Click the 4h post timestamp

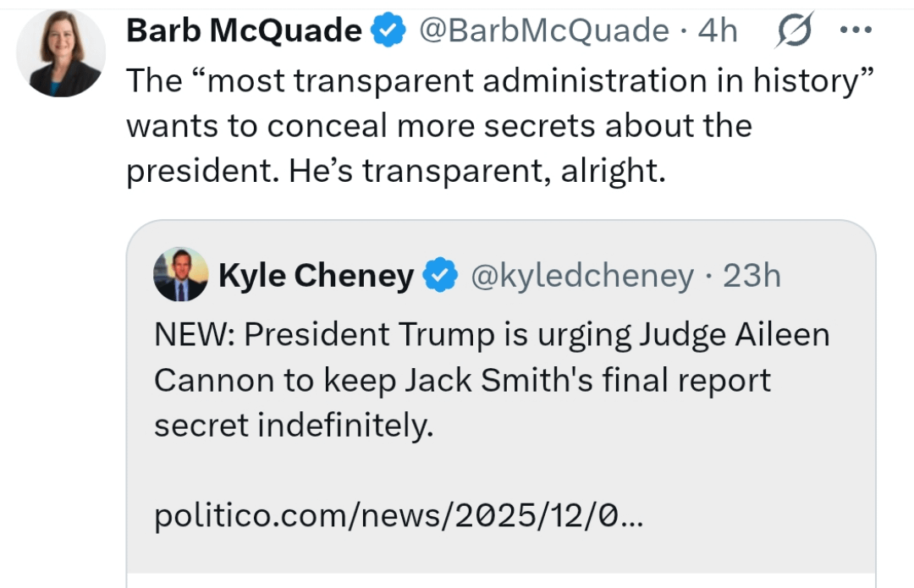click(x=718, y=31)
